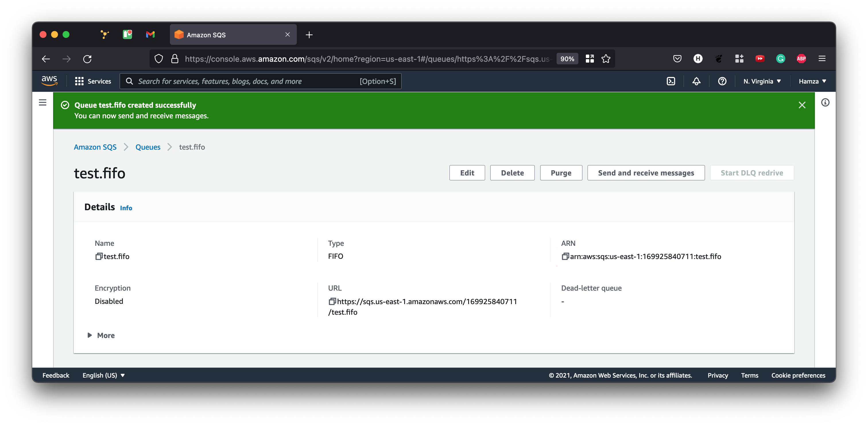Click the QR grid icon in address bar
This screenshot has width=868, height=425.
pos(590,59)
